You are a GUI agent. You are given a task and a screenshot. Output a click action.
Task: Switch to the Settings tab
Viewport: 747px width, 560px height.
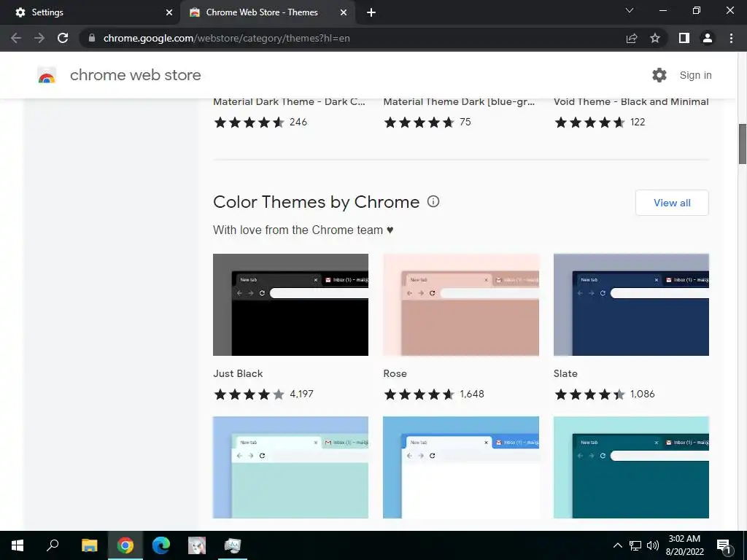tap(90, 12)
